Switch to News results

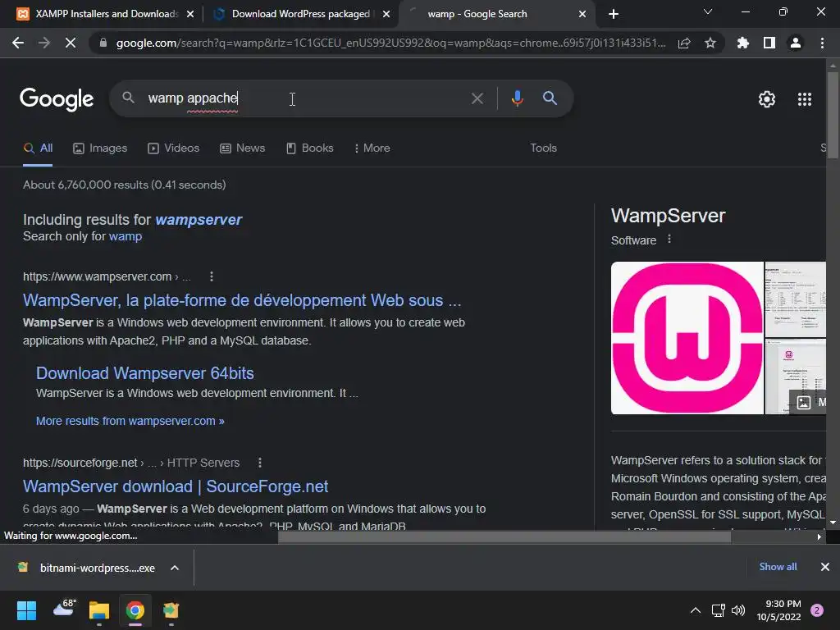243,148
